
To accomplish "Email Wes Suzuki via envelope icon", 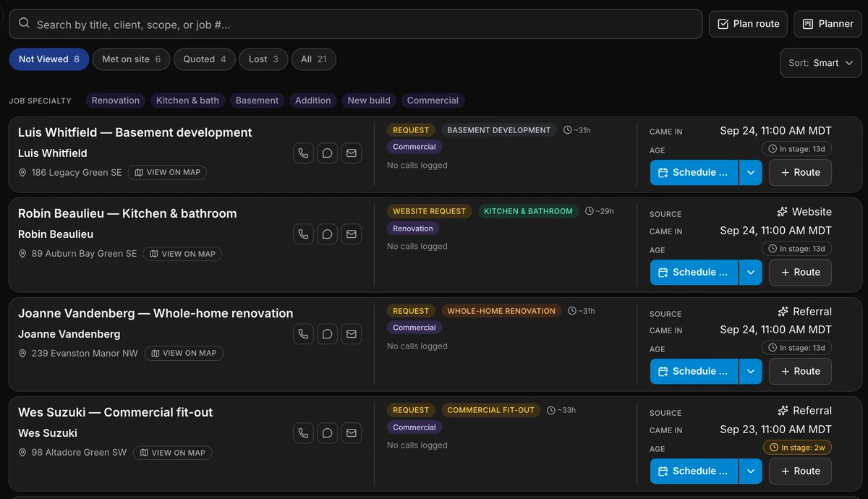I will click(x=352, y=433).
